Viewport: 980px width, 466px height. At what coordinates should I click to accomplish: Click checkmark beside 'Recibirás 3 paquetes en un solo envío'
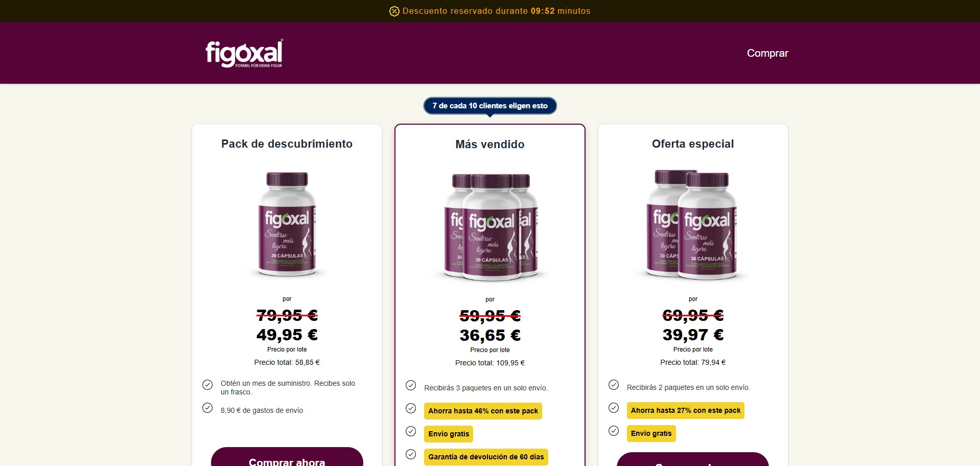point(411,385)
